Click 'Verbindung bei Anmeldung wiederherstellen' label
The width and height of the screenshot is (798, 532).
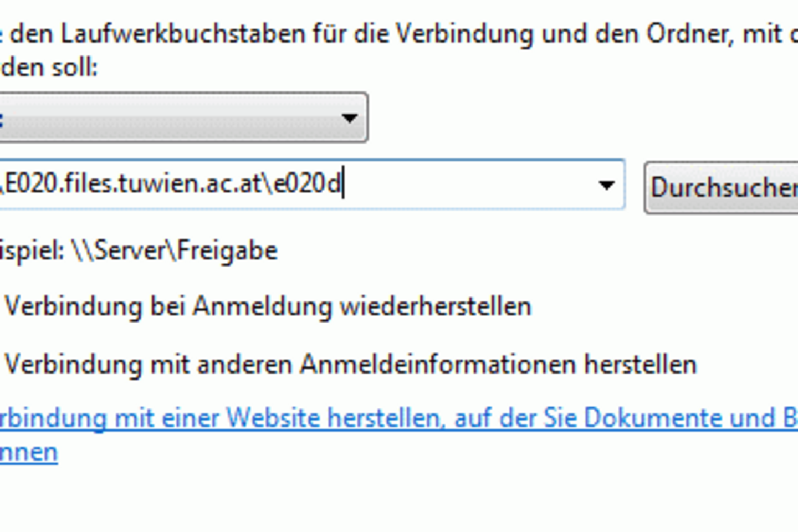point(268,306)
